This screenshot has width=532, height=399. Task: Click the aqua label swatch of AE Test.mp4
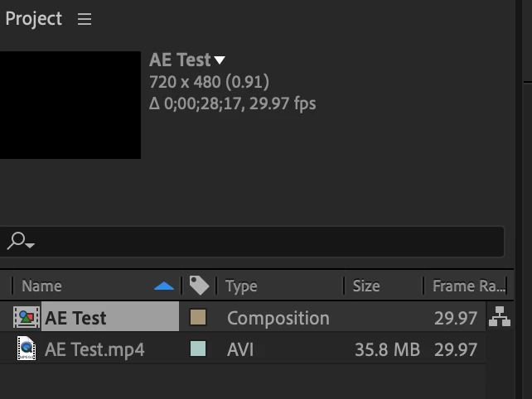click(198, 349)
